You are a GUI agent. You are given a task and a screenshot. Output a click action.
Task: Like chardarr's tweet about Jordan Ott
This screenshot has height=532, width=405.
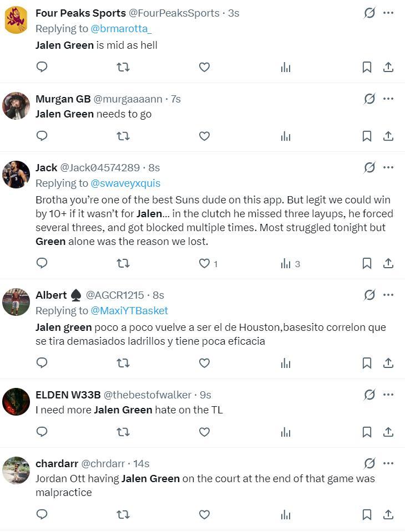[205, 515]
